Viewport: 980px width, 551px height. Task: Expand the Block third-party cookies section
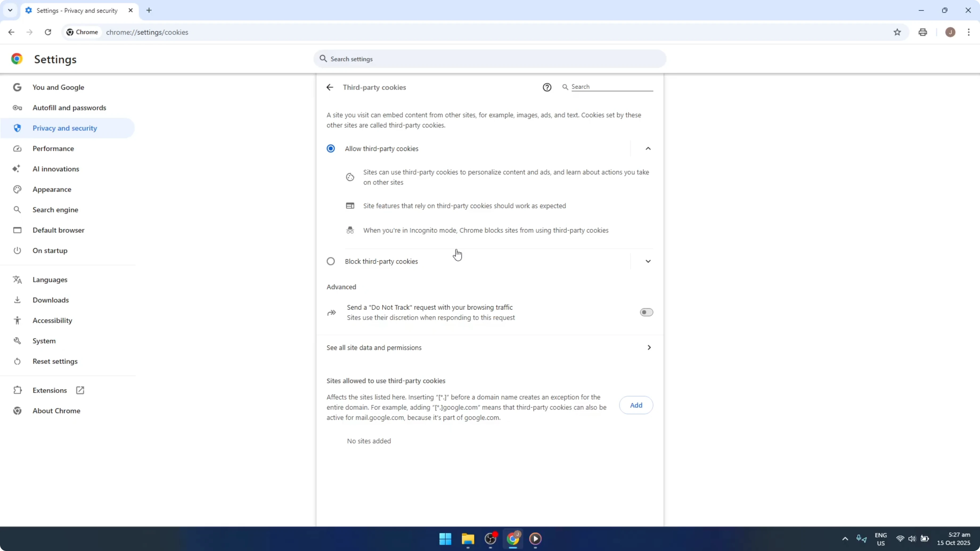point(648,261)
